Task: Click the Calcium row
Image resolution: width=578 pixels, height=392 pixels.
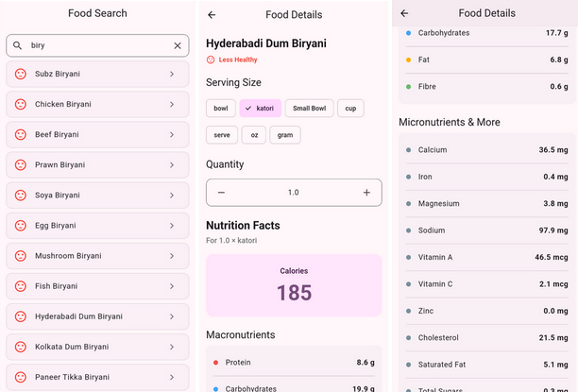Action: click(x=487, y=150)
